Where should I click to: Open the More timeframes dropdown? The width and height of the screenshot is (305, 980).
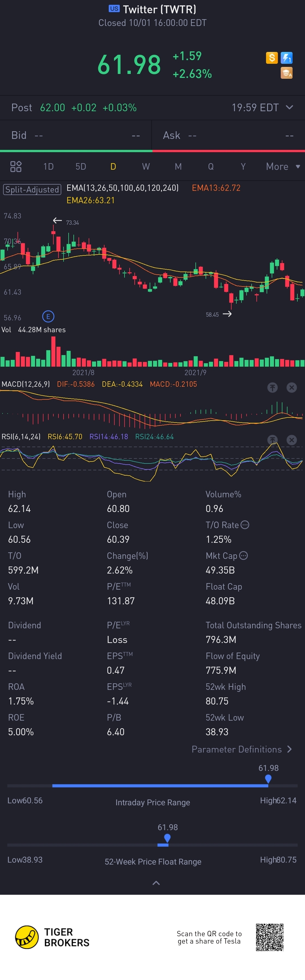(x=283, y=166)
